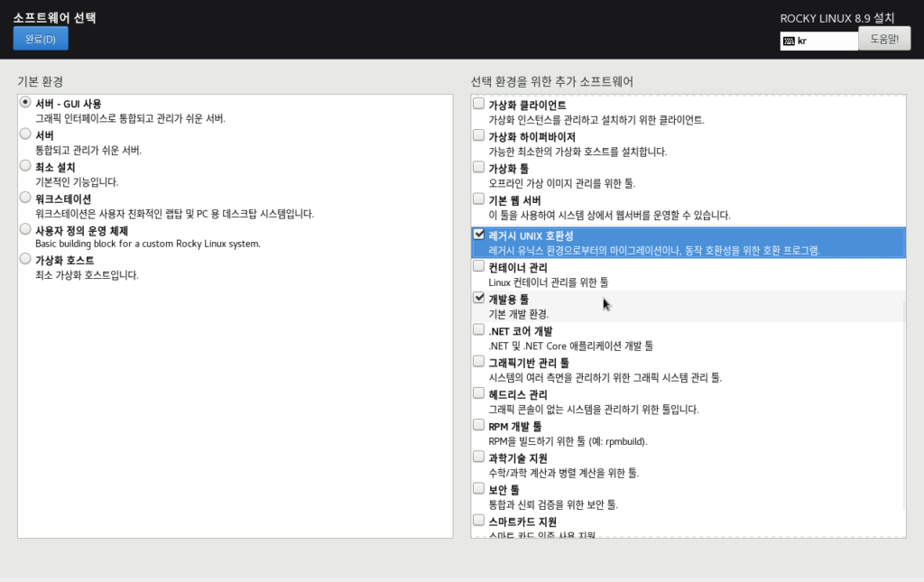Click the kr keyboard layout field
This screenshot has width=924, height=582.
(x=819, y=41)
